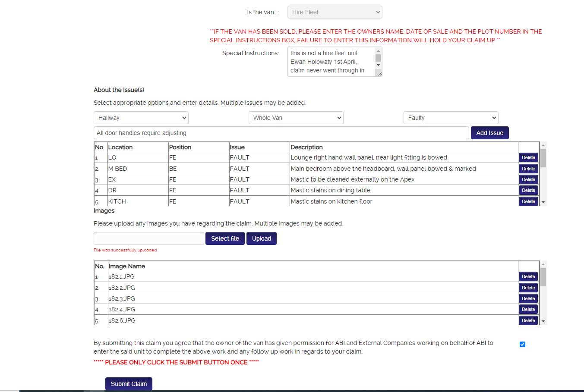
Task: Delete the Mastic stains on dining table issue
Action: coord(528,190)
